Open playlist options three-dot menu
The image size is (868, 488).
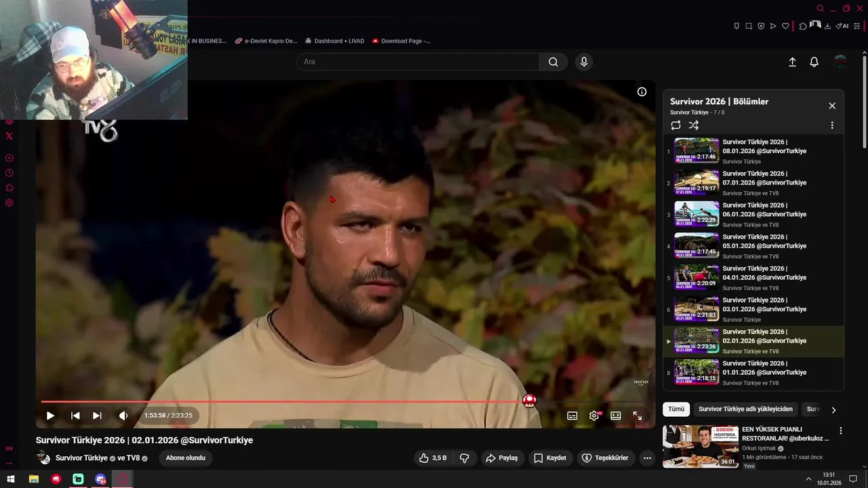832,125
